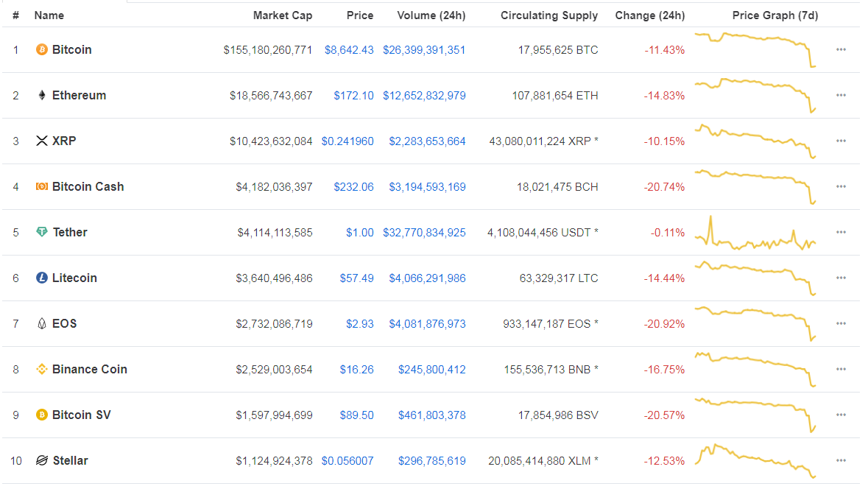The height and width of the screenshot is (489, 868).
Task: Open Stellar 7-day price graph
Action: pyautogui.click(x=755, y=461)
